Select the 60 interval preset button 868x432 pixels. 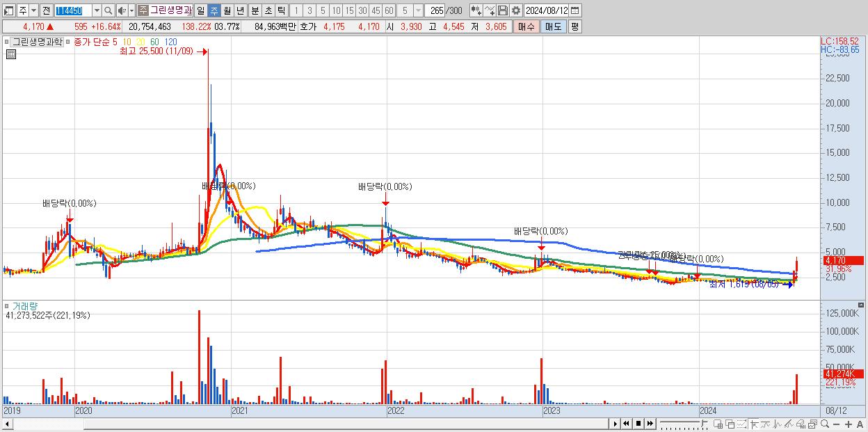(389, 10)
